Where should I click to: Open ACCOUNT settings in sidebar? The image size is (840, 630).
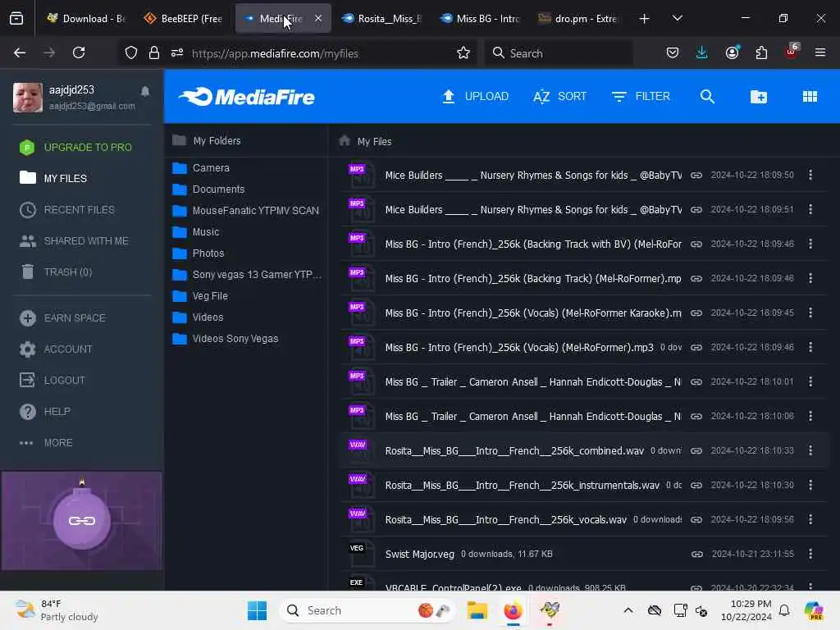tap(56, 349)
